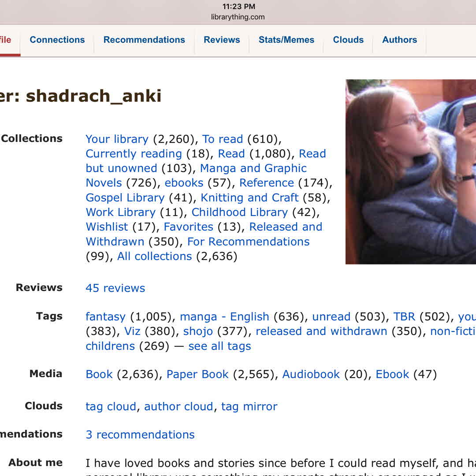Filter media by Audiobook

tap(311, 375)
